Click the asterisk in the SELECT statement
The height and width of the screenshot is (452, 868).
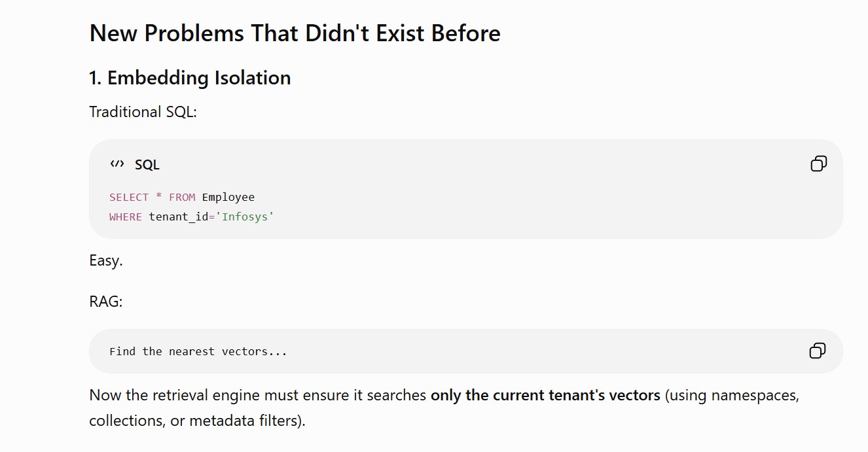pos(159,196)
